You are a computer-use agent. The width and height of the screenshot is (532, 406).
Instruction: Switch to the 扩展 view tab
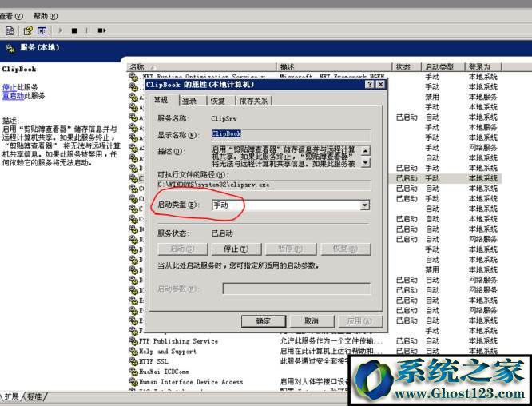[12, 396]
